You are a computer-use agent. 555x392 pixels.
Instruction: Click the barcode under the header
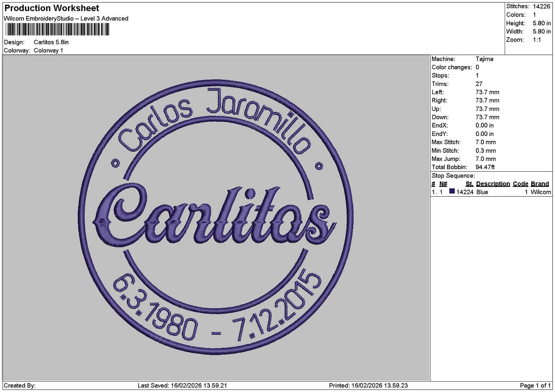[57, 30]
